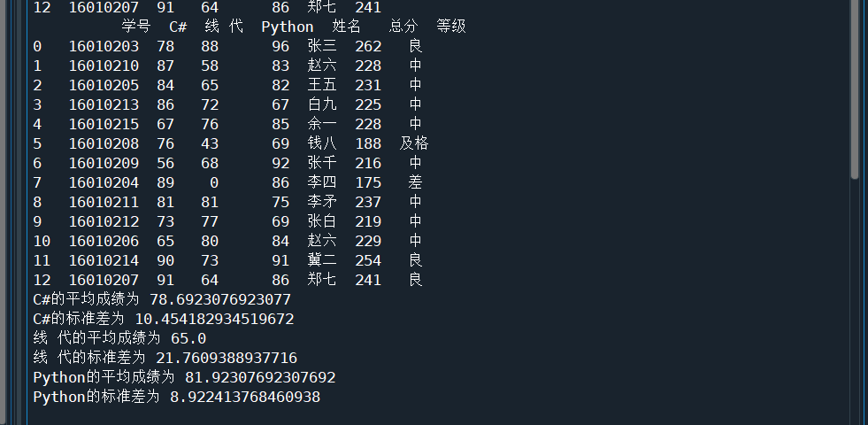Click student ID 16010203
Image resolution: width=868 pixels, height=425 pixels.
coord(104,46)
